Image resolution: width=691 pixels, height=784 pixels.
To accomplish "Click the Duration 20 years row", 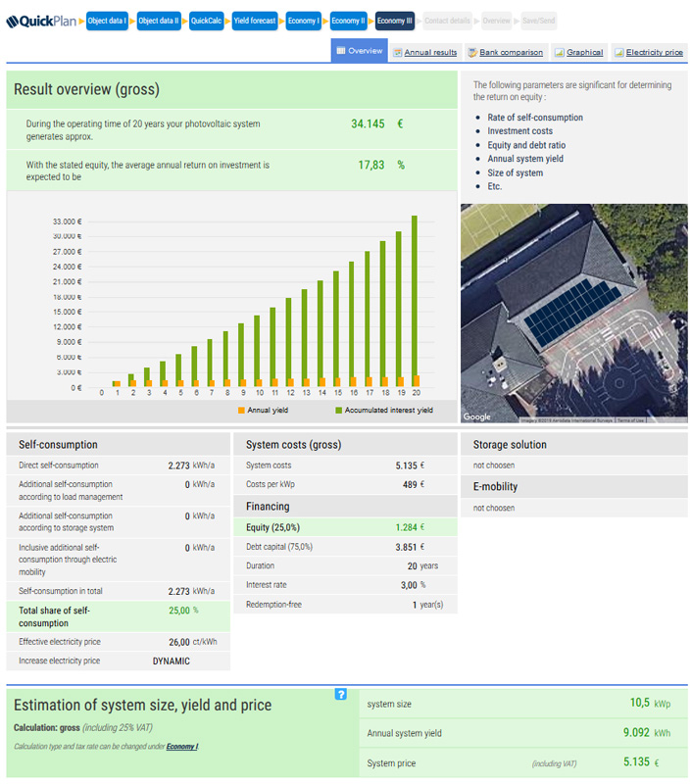I will tap(345, 566).
